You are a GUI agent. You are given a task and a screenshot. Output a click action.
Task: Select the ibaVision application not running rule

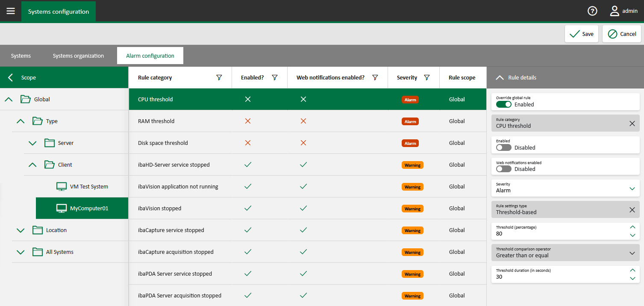click(x=308, y=186)
